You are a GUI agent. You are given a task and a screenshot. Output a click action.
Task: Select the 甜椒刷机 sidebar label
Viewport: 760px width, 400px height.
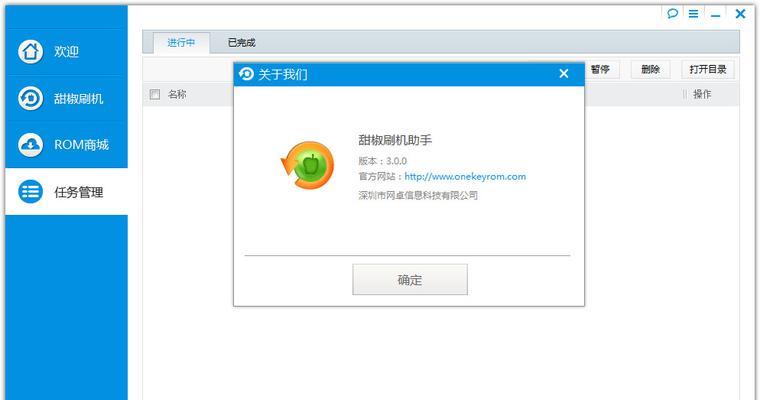point(79,98)
